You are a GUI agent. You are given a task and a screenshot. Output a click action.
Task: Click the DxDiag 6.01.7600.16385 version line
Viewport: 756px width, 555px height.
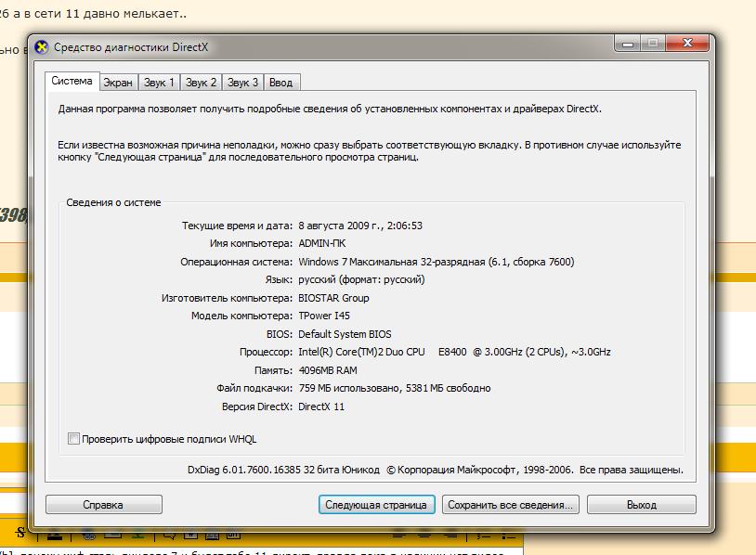pyautogui.click(x=436, y=470)
